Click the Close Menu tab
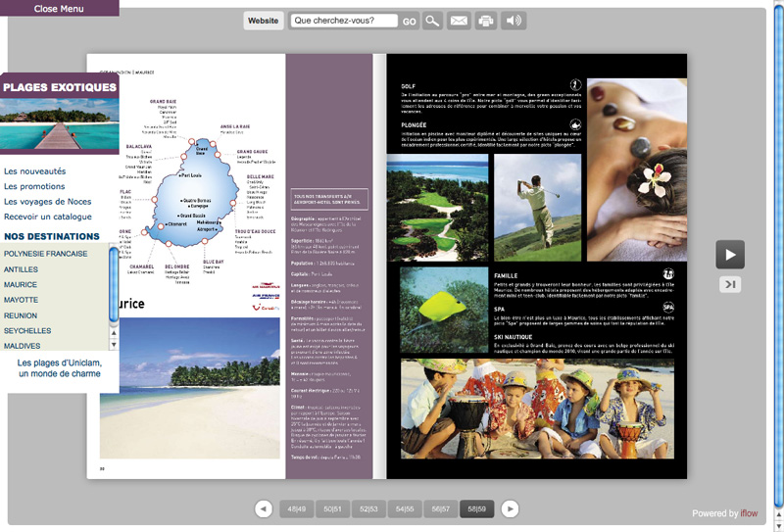Image resolution: width=784 pixels, height=532 pixels. pyautogui.click(x=59, y=8)
